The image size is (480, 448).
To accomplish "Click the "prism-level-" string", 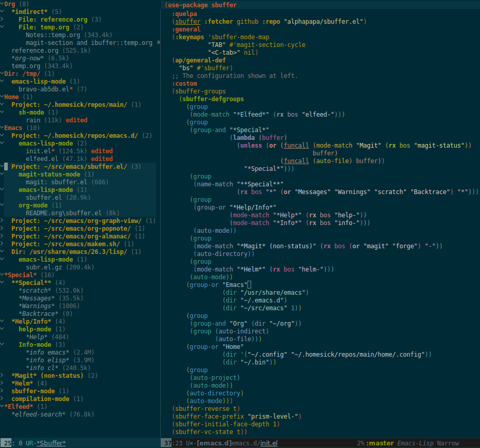I will [x=273, y=416].
